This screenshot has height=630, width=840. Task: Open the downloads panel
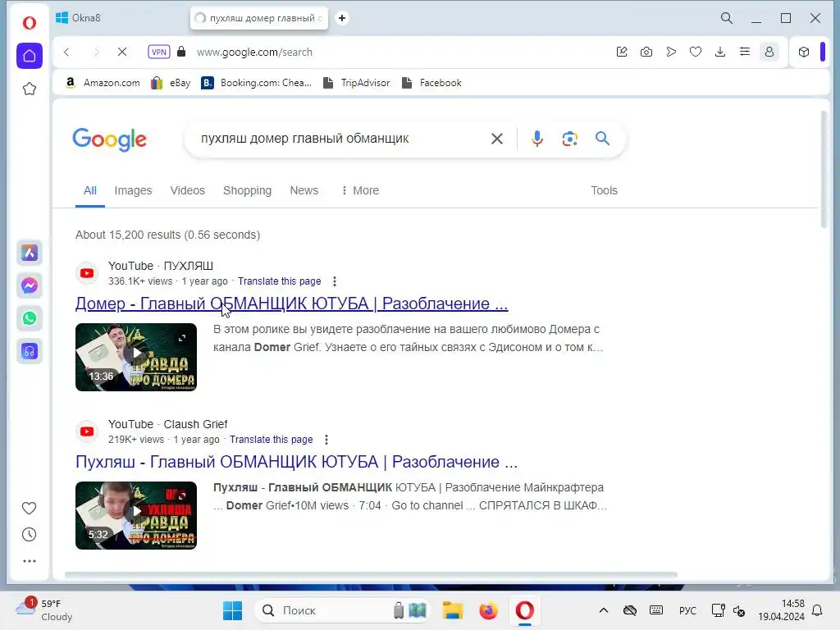(720, 52)
